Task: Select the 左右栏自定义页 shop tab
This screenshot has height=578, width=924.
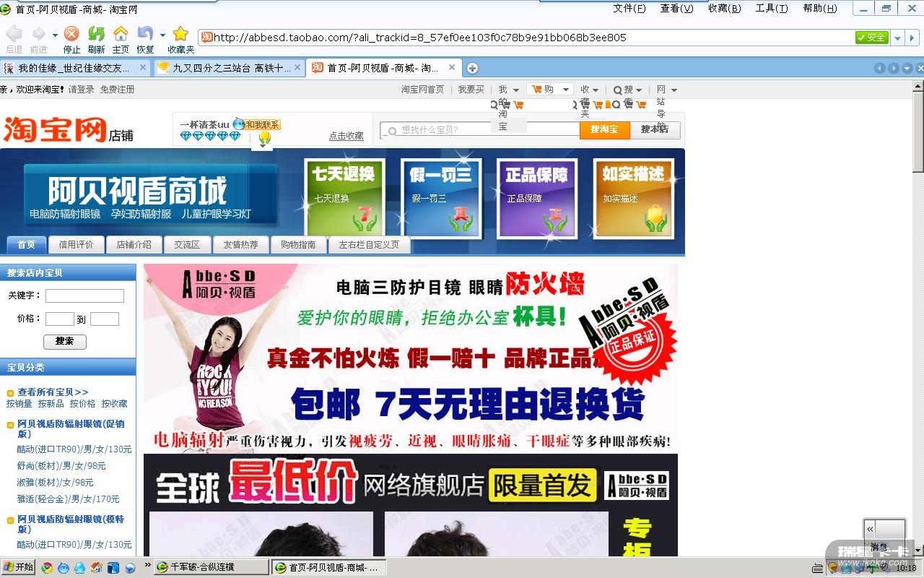Action: [369, 245]
